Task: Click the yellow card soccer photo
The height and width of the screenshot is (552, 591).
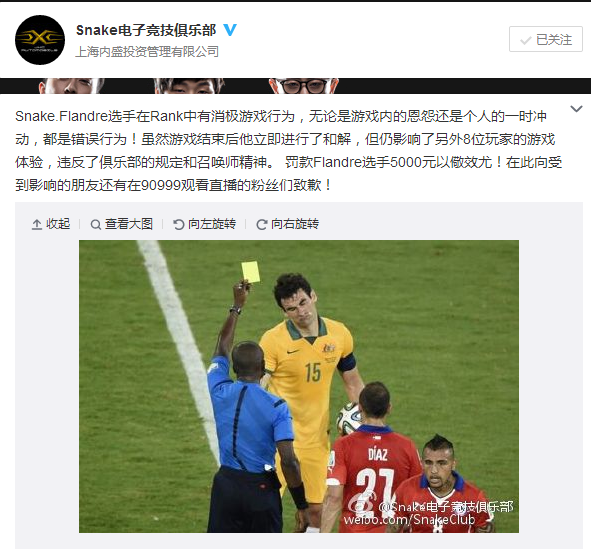Action: coord(299,386)
